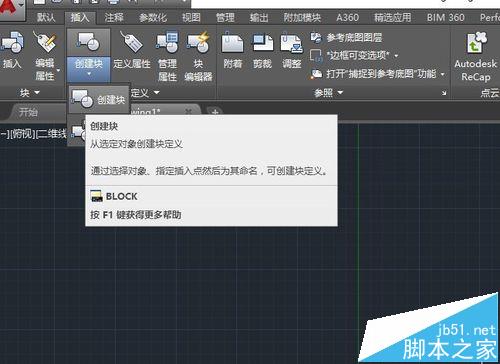
Task: Expand the Create Block dropdown arrow
Action: click(89, 74)
